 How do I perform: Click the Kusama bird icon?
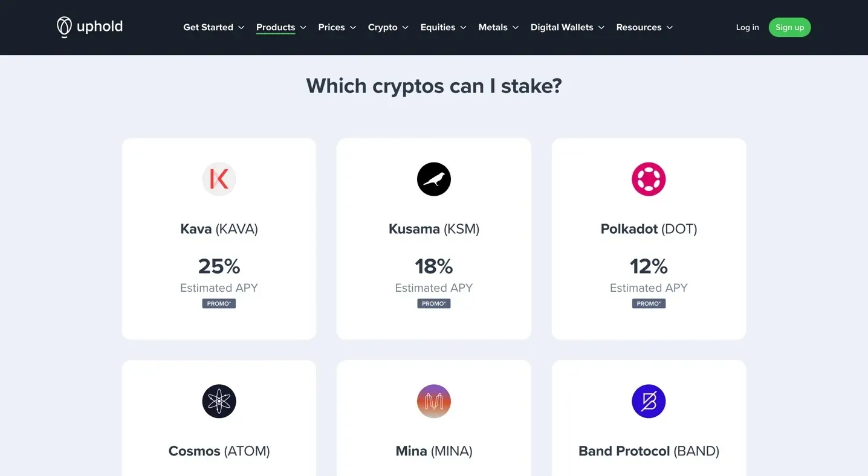pyautogui.click(x=434, y=179)
